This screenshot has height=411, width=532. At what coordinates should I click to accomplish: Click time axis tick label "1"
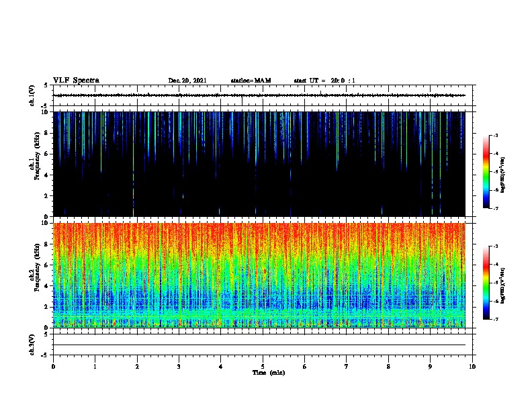(95, 367)
